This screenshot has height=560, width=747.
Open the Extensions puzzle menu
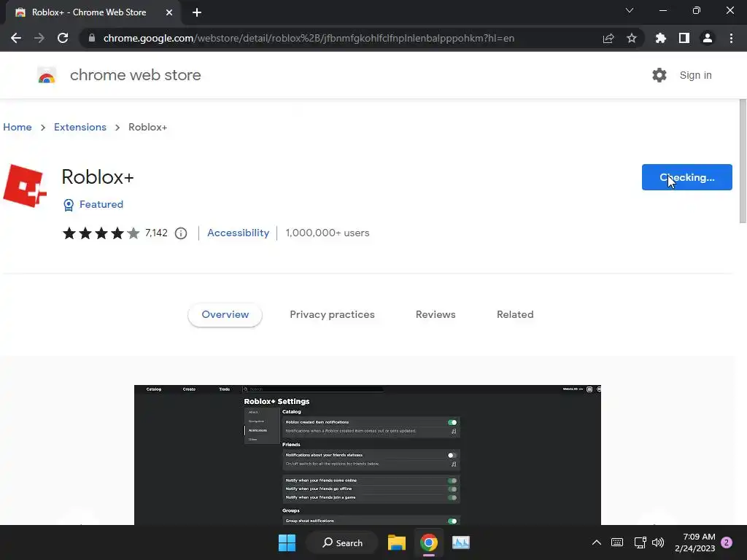click(660, 38)
